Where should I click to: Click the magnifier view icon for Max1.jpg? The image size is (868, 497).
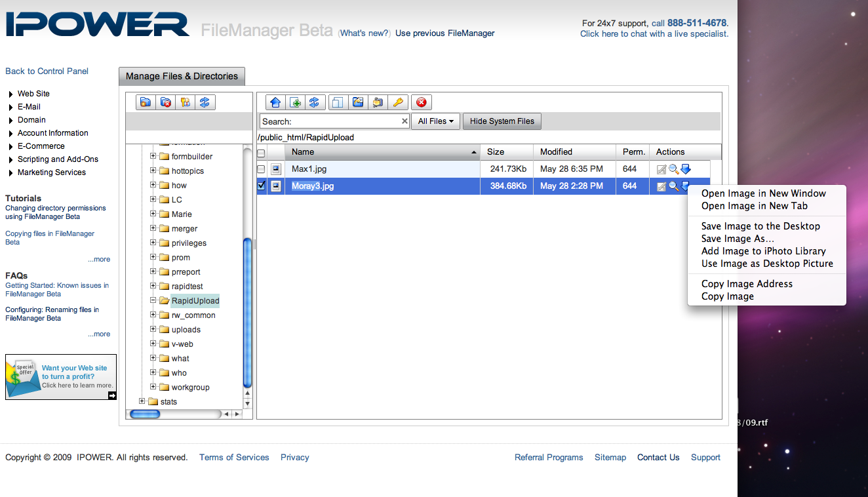click(673, 169)
